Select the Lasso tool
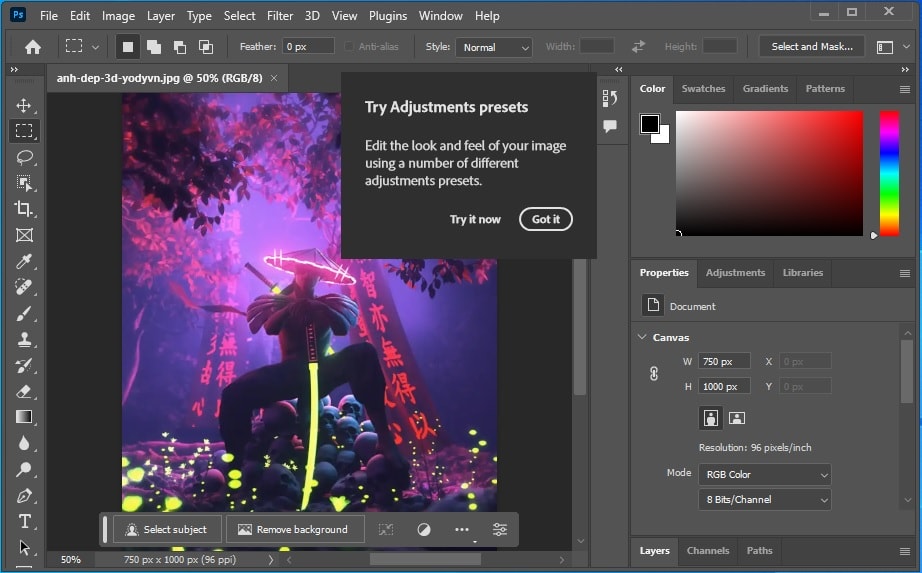922x573 pixels. (x=24, y=157)
